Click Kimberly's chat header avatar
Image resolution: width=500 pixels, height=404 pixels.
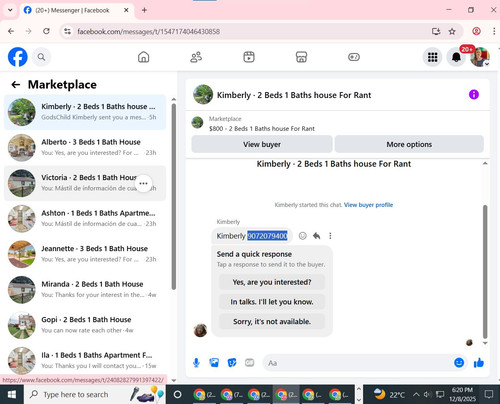pos(203,94)
